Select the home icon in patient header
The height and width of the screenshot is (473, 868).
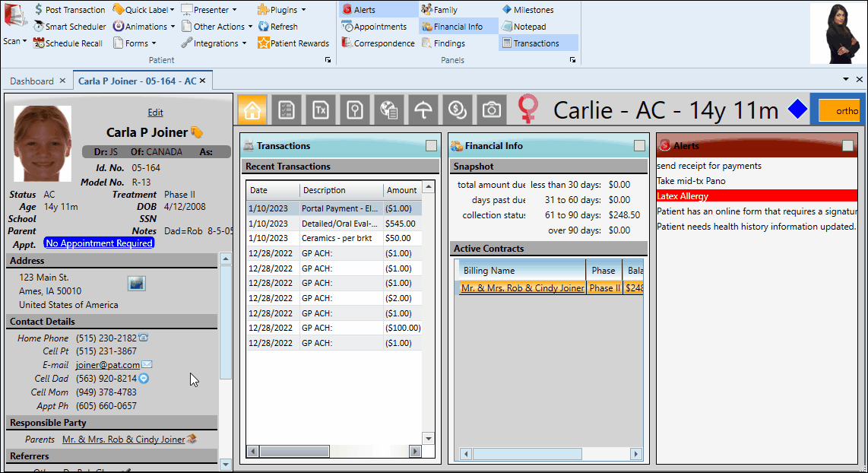click(252, 110)
